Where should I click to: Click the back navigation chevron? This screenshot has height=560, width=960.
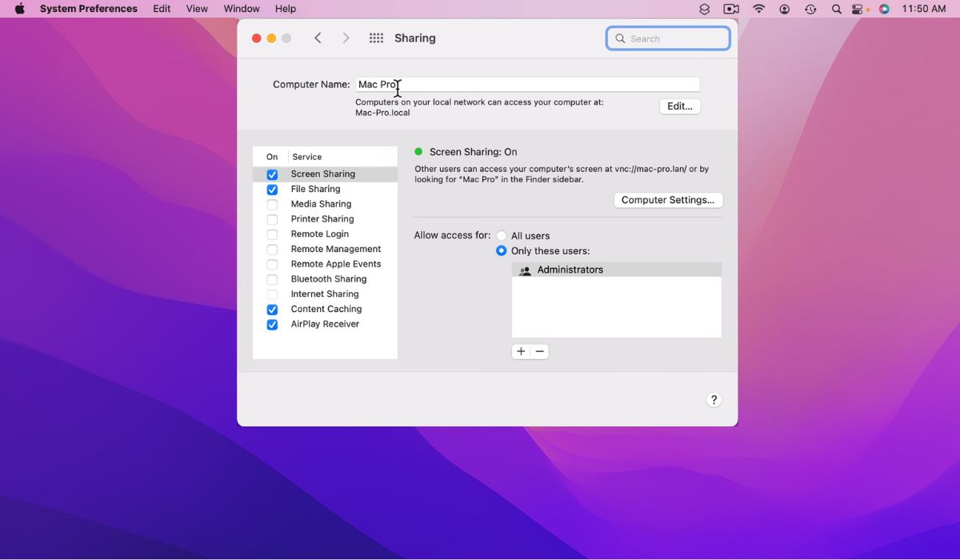(318, 38)
